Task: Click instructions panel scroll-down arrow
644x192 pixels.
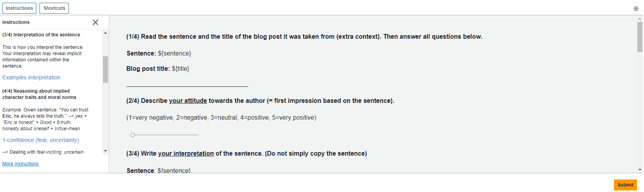Action: 105,151
